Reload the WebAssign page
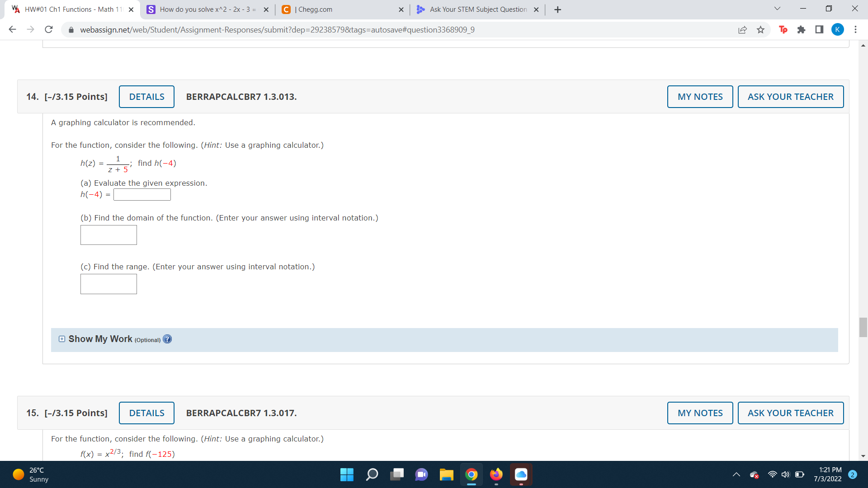 pyautogui.click(x=49, y=30)
